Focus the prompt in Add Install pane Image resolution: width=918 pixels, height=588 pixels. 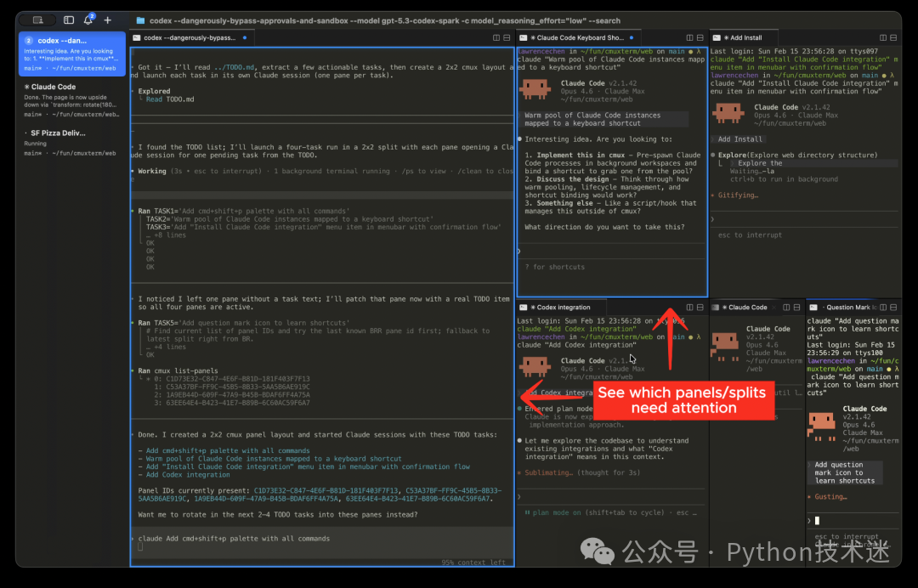[x=804, y=219]
